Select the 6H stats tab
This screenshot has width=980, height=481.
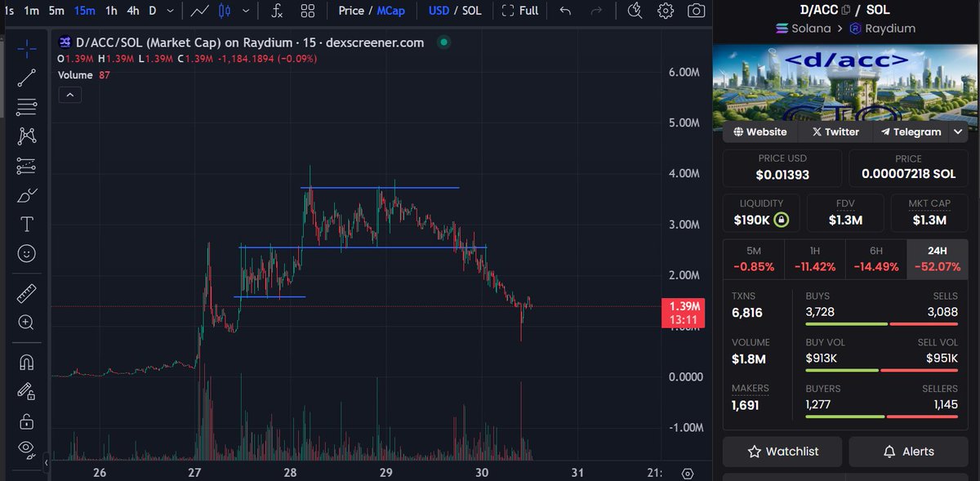875,259
